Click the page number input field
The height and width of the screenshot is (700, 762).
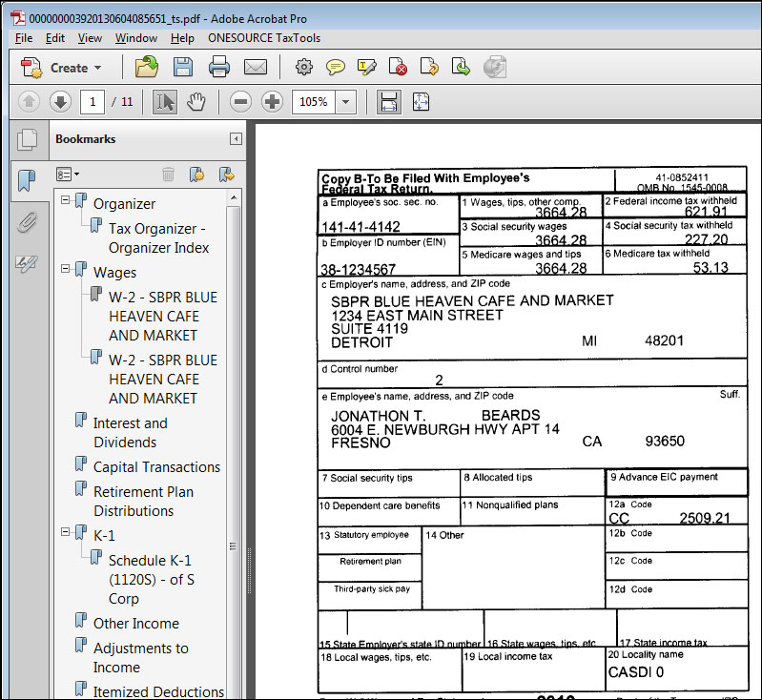point(93,102)
